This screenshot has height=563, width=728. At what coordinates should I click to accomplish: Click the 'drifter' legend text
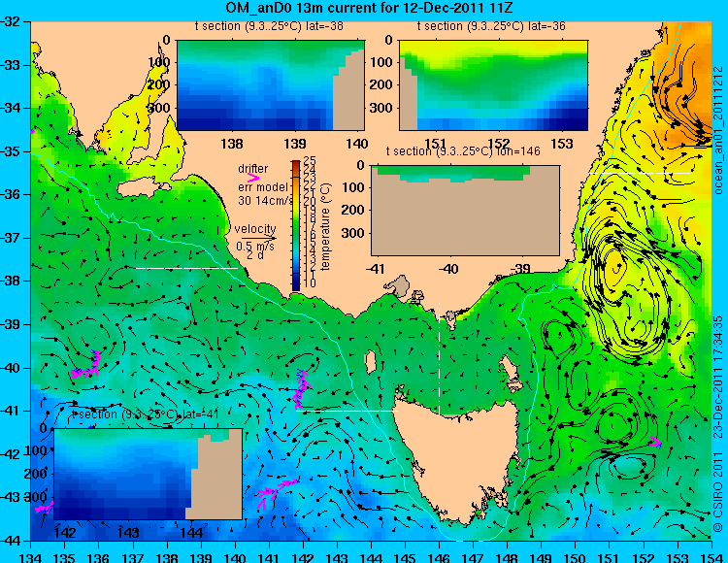tap(253, 169)
